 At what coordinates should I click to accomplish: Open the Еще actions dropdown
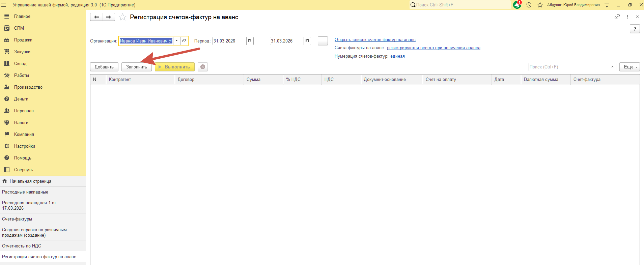(x=629, y=67)
